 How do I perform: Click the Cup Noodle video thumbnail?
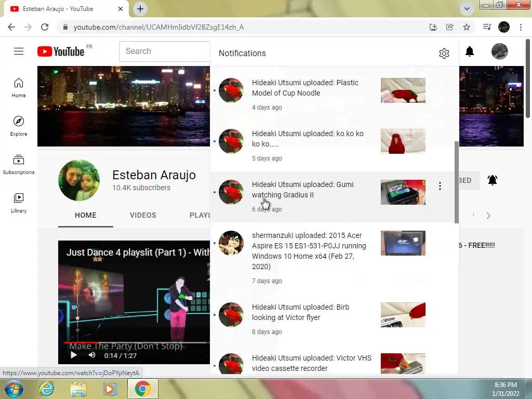click(x=403, y=90)
